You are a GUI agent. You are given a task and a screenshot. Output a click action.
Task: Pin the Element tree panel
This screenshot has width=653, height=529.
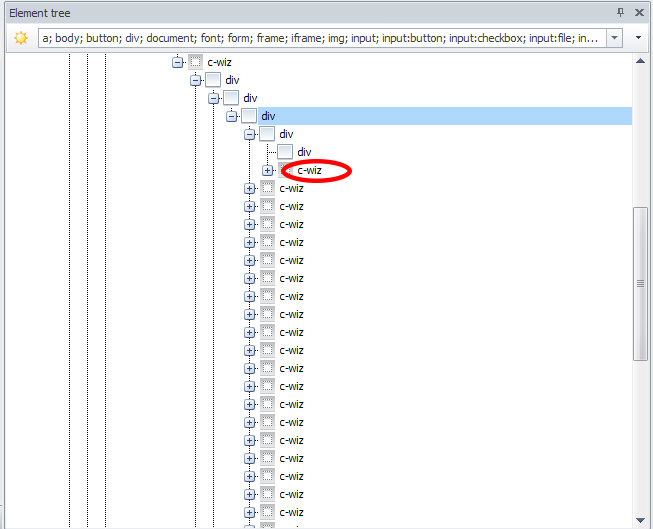pyautogui.click(x=621, y=12)
